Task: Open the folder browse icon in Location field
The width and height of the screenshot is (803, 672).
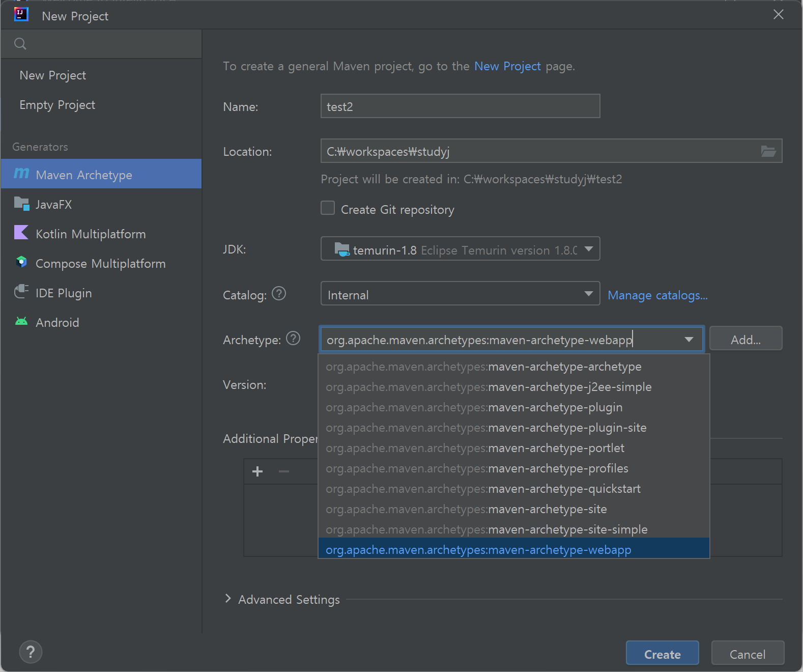Action: (768, 151)
